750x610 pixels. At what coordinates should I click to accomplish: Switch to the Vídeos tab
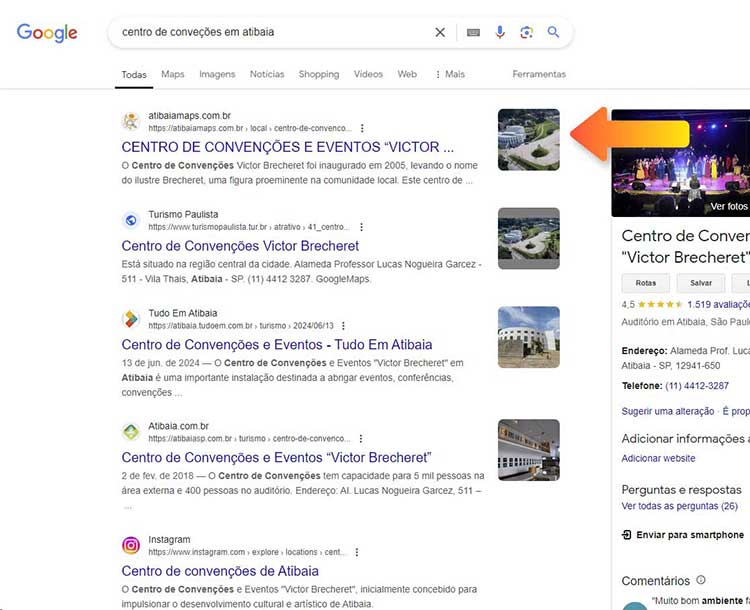click(x=368, y=74)
